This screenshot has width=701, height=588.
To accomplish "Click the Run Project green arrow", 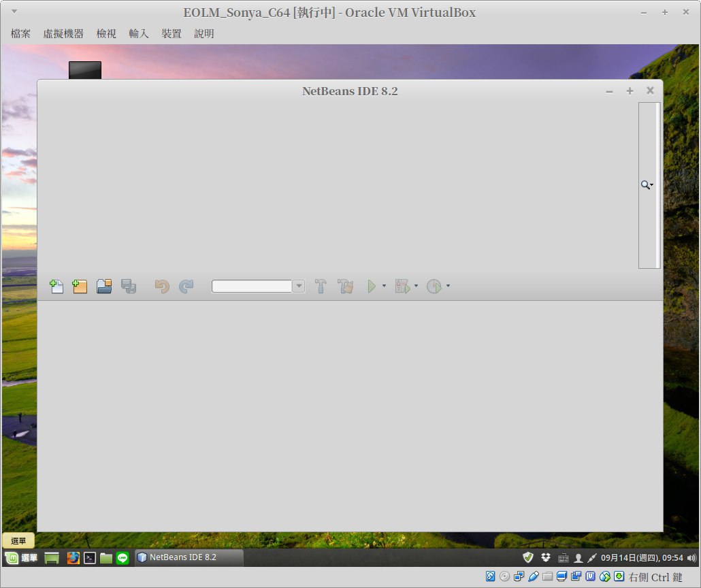I will [x=372, y=287].
